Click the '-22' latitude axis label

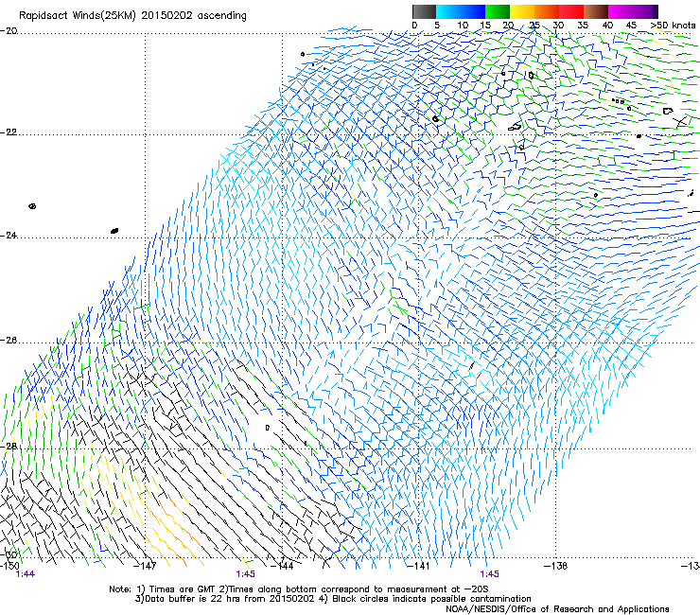click(9, 132)
